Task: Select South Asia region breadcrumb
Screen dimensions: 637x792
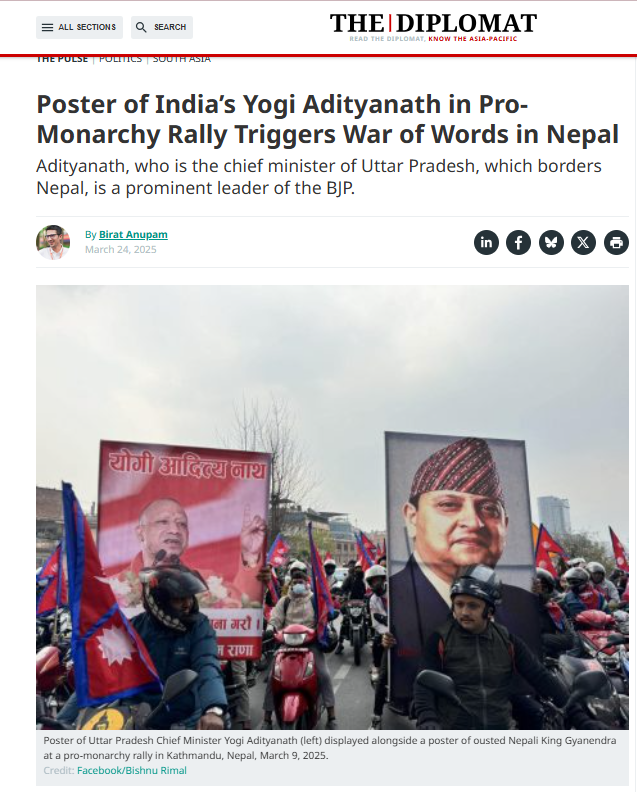Action: pos(181,59)
